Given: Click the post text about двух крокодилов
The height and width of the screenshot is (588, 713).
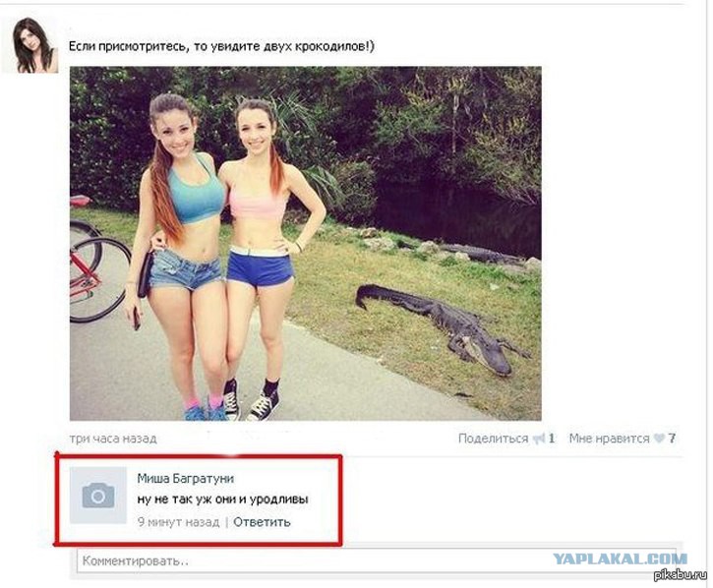Looking at the screenshot, I should click(x=221, y=47).
